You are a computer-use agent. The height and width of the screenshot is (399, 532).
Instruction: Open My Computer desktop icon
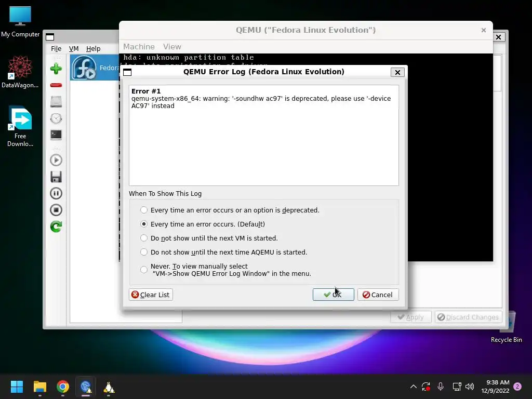point(20,22)
